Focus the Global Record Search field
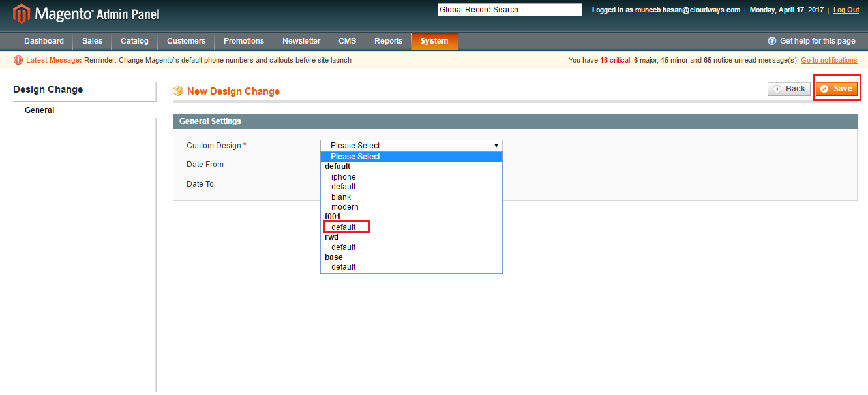This screenshot has height=395, width=868. tap(510, 10)
